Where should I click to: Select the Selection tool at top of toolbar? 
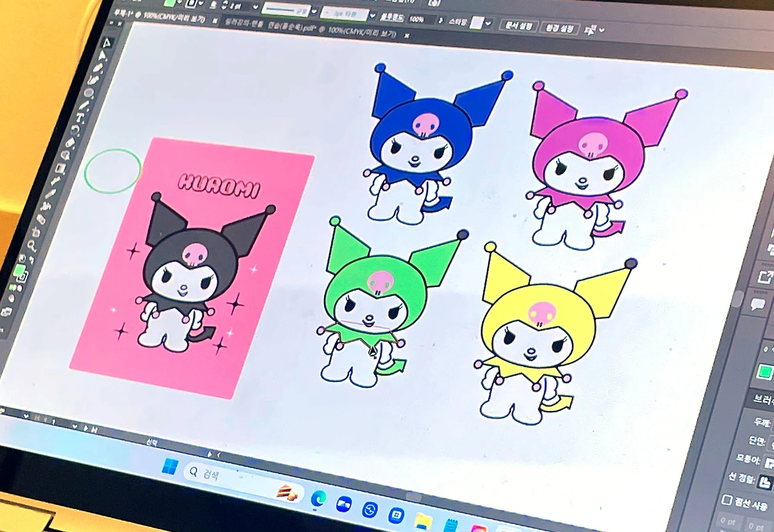(x=107, y=44)
